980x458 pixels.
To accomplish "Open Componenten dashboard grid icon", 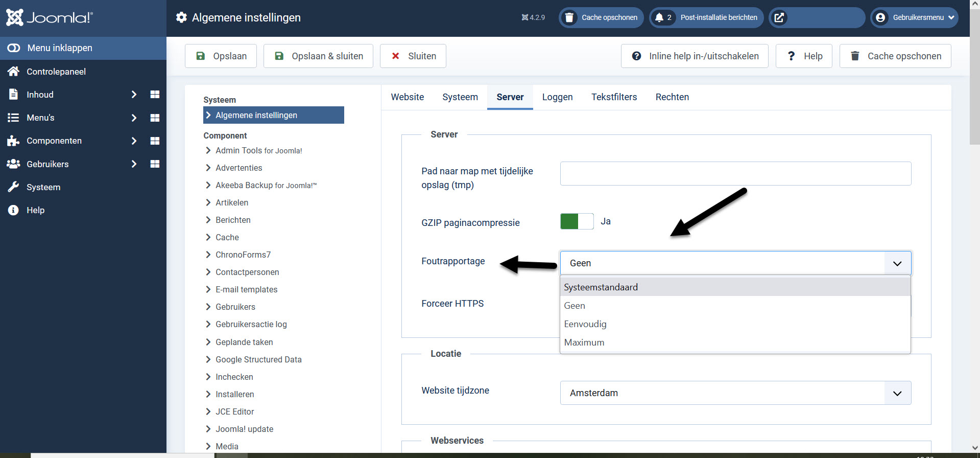I will click(155, 141).
